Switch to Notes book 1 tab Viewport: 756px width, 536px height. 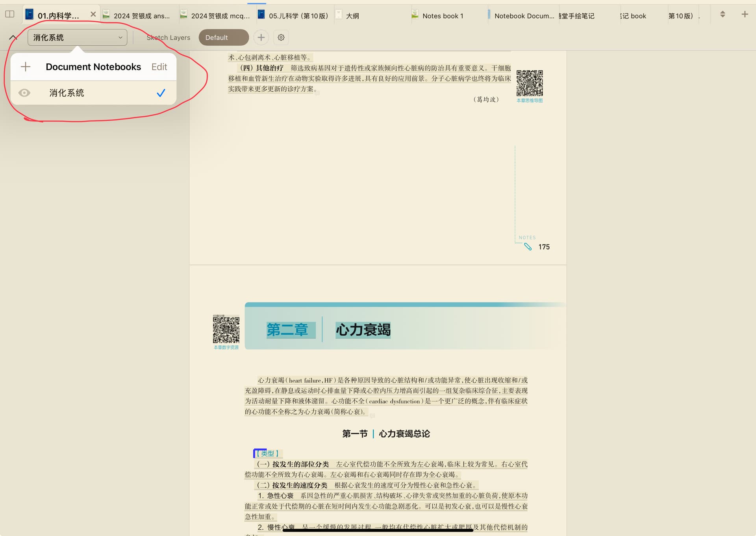(x=442, y=16)
